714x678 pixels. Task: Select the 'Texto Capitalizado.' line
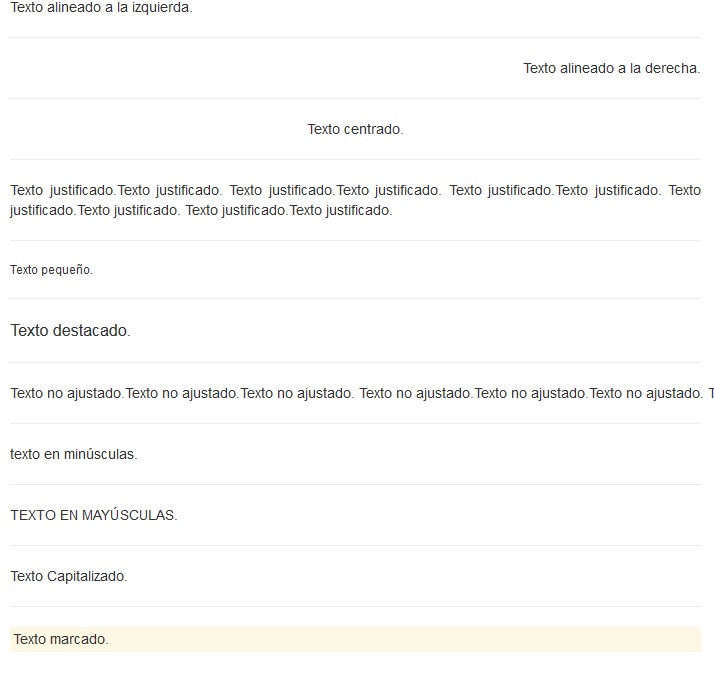pos(69,576)
